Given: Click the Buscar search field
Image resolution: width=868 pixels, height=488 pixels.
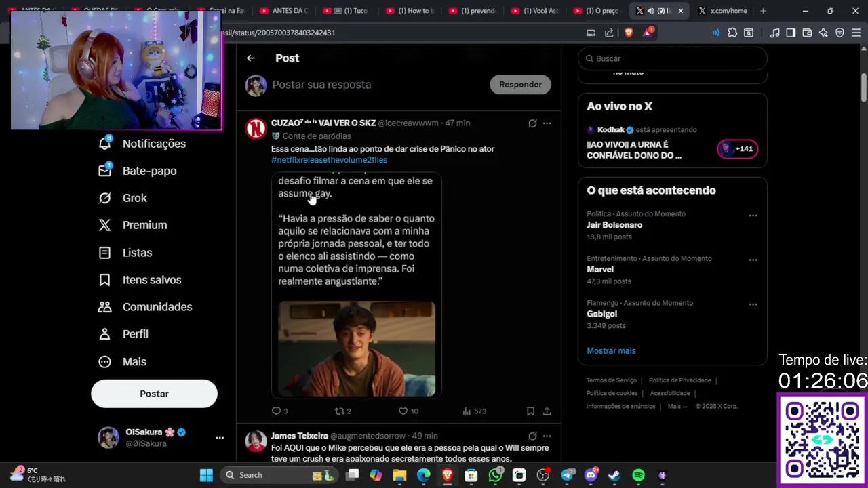Looking at the screenshot, I should pos(672,58).
